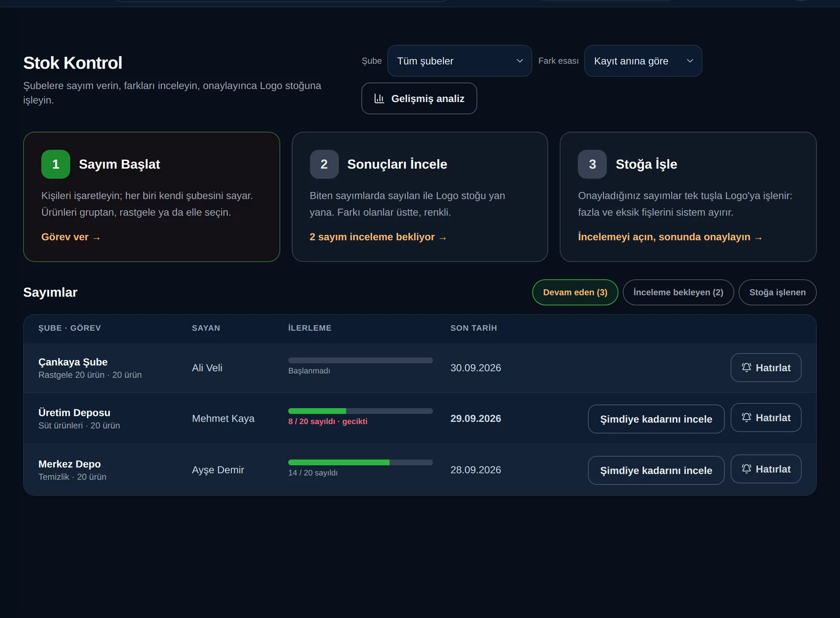Click the Çankaya Şube empty progress bar

click(x=361, y=360)
